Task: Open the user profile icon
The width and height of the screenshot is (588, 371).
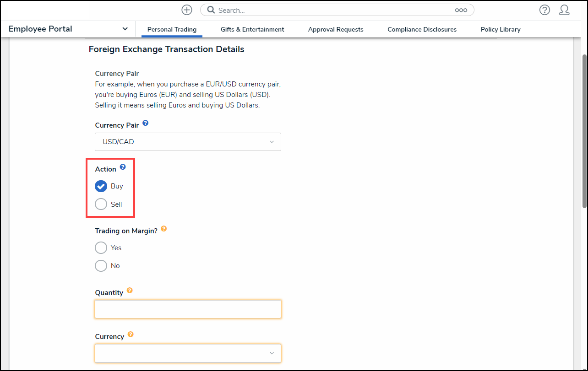Action: pos(564,10)
